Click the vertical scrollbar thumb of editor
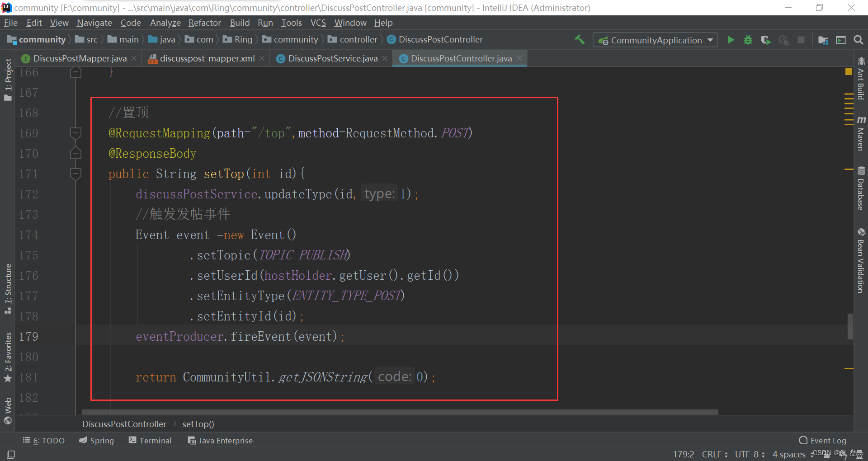This screenshot has width=868, height=461. (x=850, y=326)
